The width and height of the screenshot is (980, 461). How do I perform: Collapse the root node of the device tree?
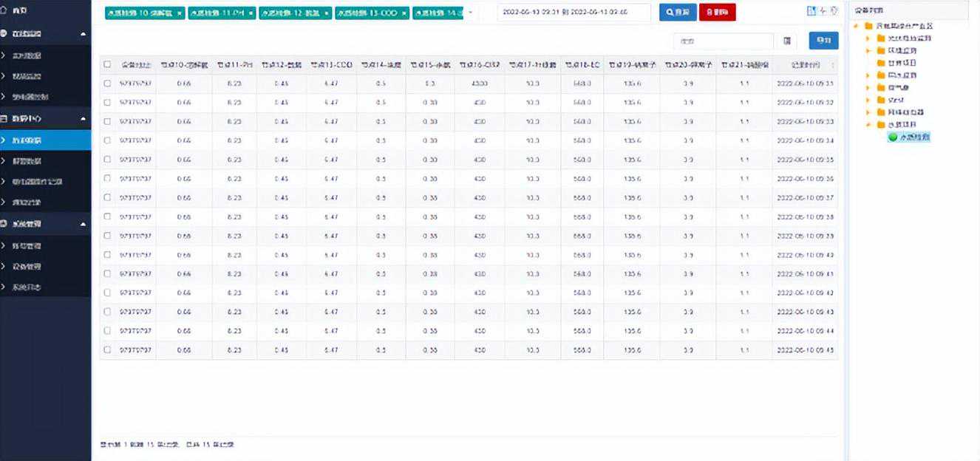857,26
